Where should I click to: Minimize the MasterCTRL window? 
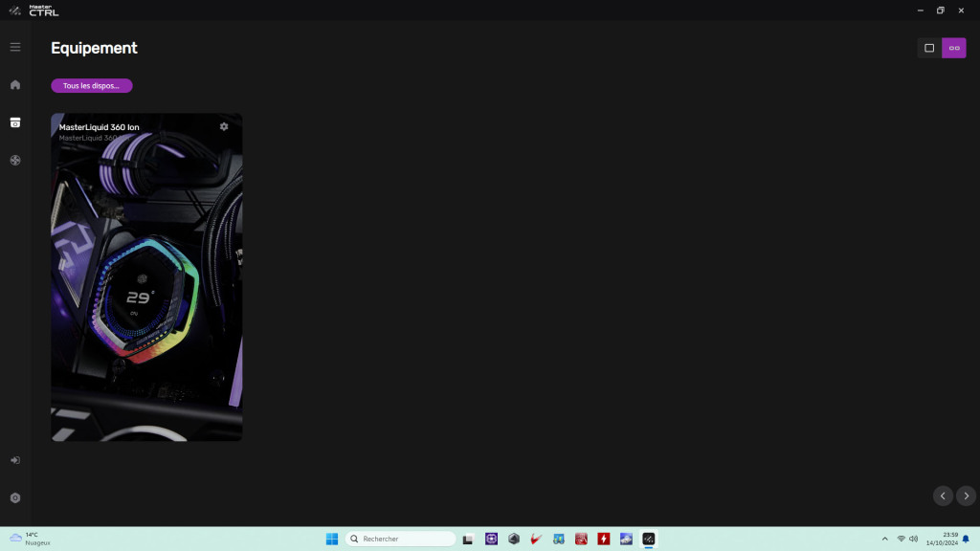[921, 11]
